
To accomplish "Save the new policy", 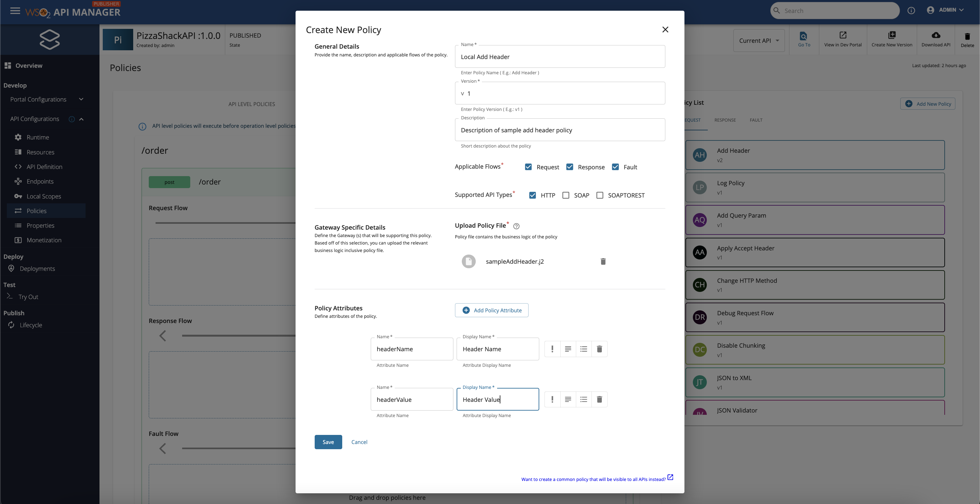I will 328,442.
